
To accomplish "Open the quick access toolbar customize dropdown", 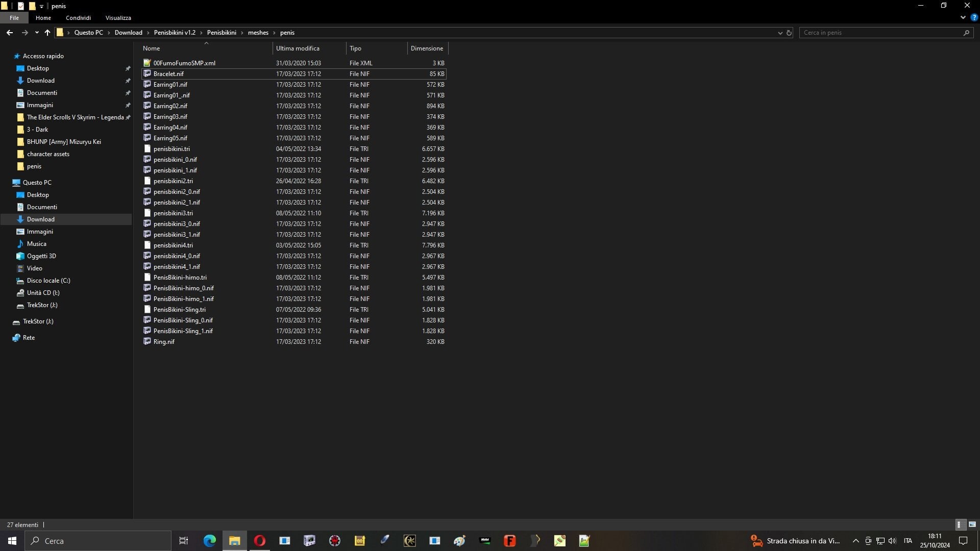I will [x=41, y=6].
